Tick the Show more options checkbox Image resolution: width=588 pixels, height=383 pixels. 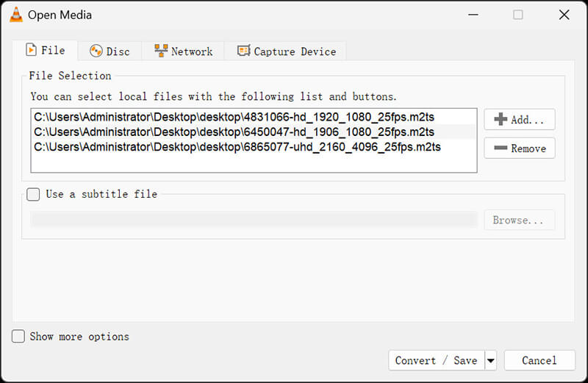18,337
